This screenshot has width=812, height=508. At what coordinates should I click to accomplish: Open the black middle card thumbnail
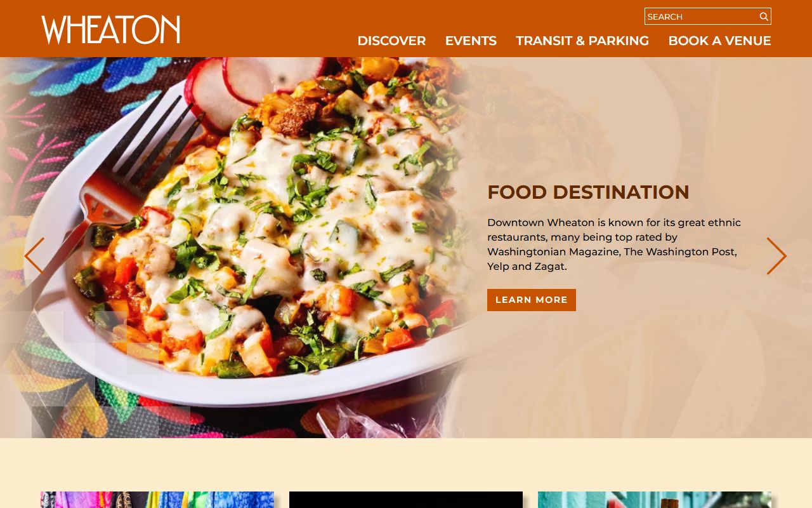point(406,500)
